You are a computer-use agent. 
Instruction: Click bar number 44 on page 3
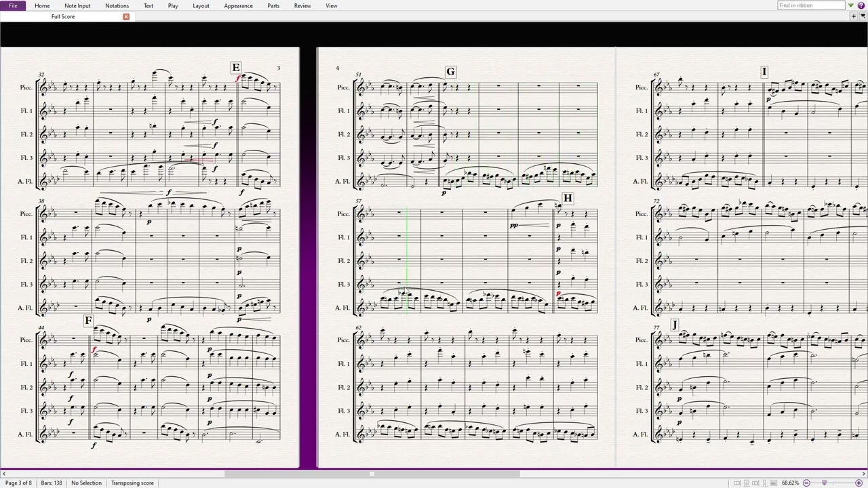[x=41, y=327]
